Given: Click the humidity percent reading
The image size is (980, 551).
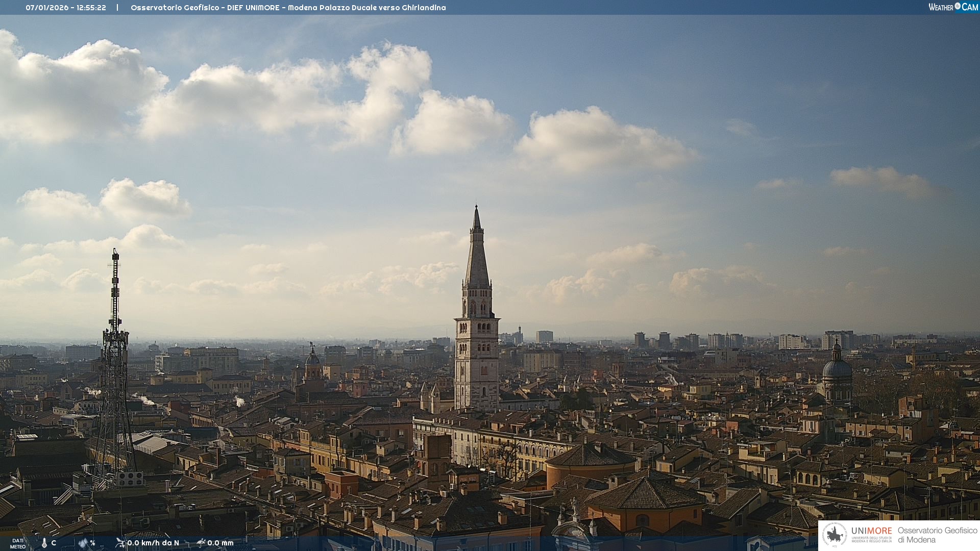Looking at the screenshot, I should coord(92,543).
